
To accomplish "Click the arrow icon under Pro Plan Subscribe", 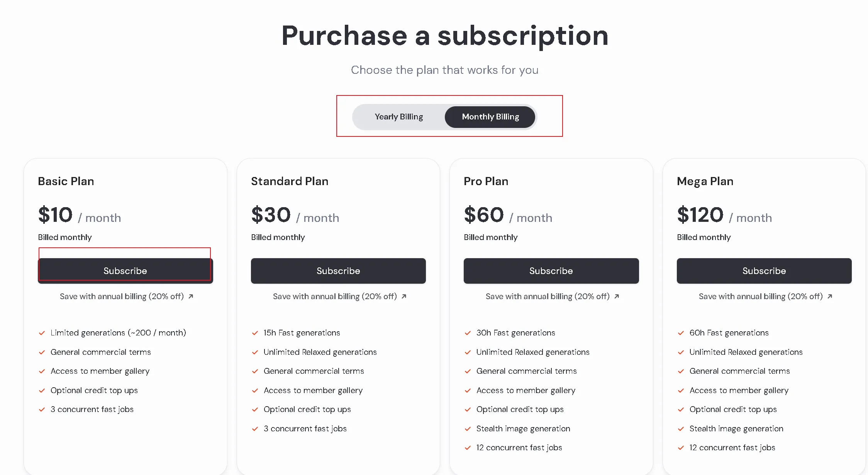I will [x=617, y=296].
